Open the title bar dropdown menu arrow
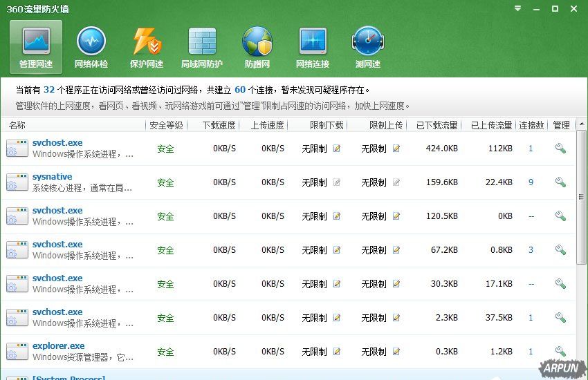The image size is (588, 380). coord(518,9)
